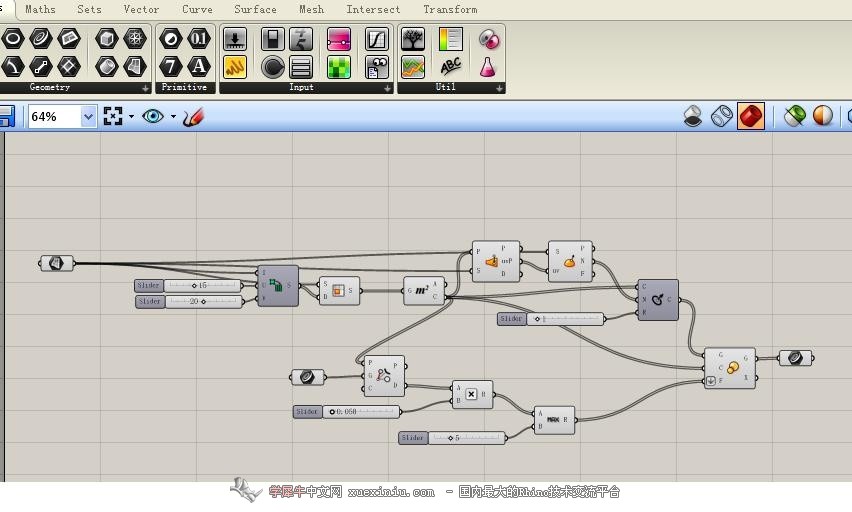Viewport: 852px width, 512px height.
Task: Choose the tree icon in Util
Action: point(413,39)
